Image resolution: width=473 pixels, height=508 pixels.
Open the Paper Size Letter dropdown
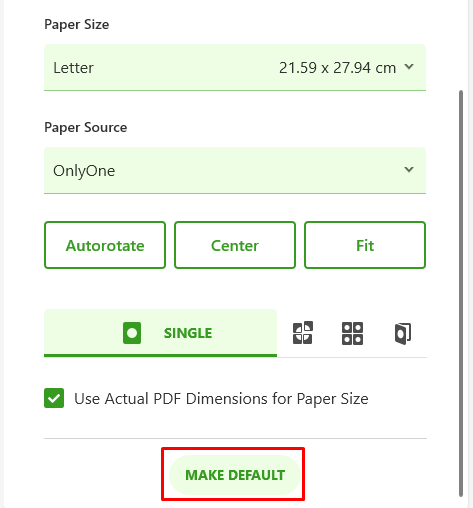(x=235, y=67)
